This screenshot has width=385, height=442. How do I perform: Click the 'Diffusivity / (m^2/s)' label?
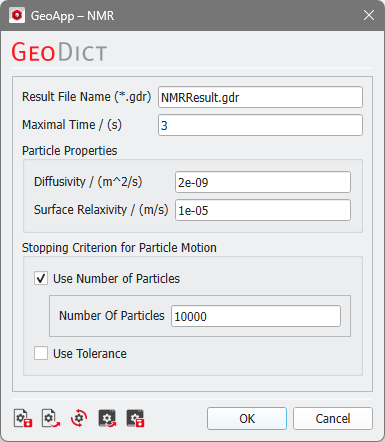click(88, 182)
